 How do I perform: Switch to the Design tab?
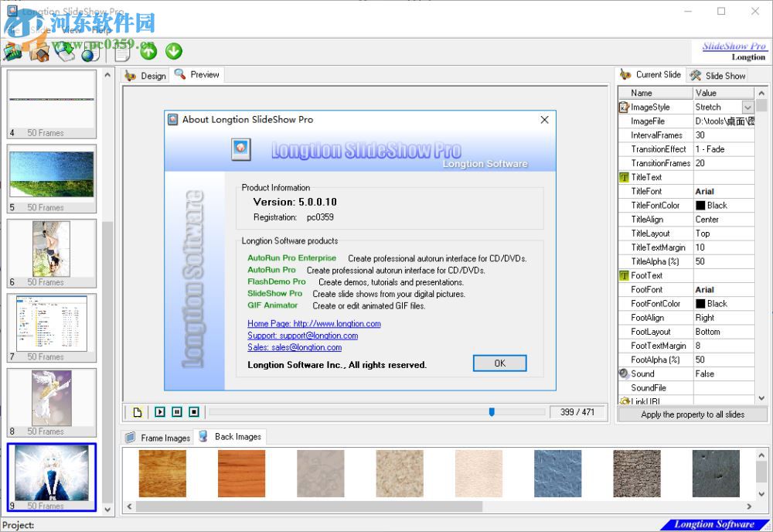coord(146,75)
